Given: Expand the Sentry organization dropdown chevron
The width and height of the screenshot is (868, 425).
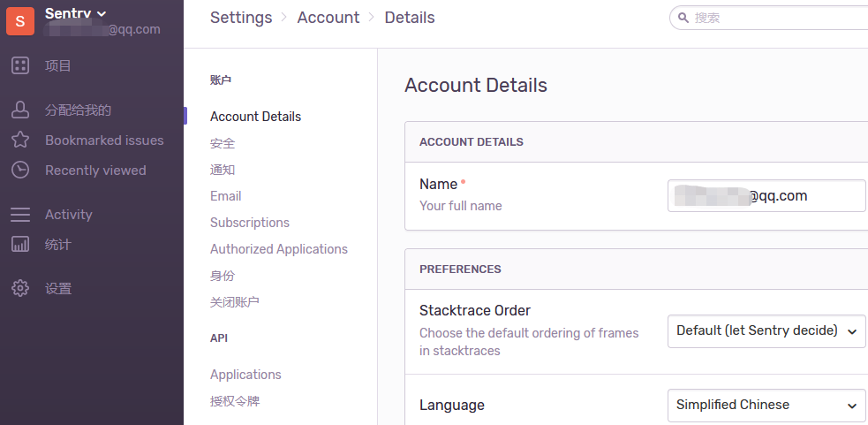Looking at the screenshot, I should 102,14.
